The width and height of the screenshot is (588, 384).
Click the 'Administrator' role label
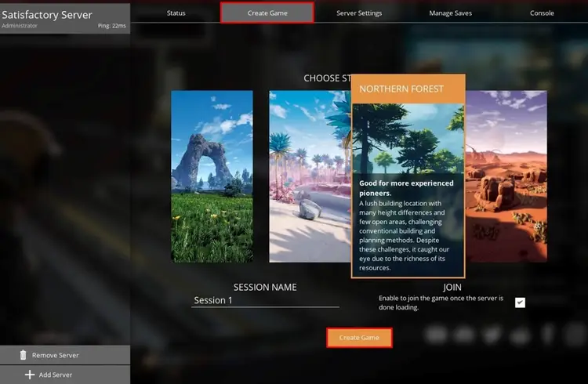pyautogui.click(x=20, y=26)
